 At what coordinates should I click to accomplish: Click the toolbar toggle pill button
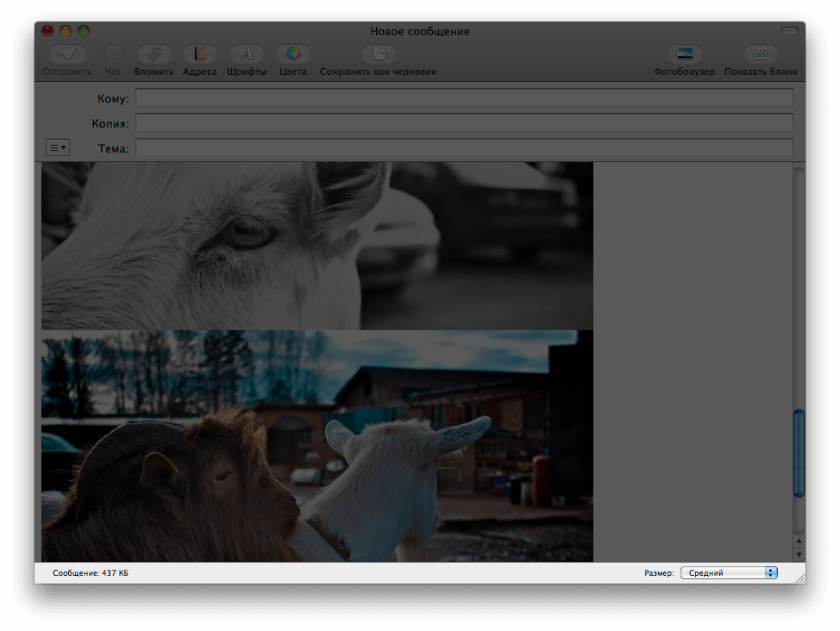tap(790, 31)
